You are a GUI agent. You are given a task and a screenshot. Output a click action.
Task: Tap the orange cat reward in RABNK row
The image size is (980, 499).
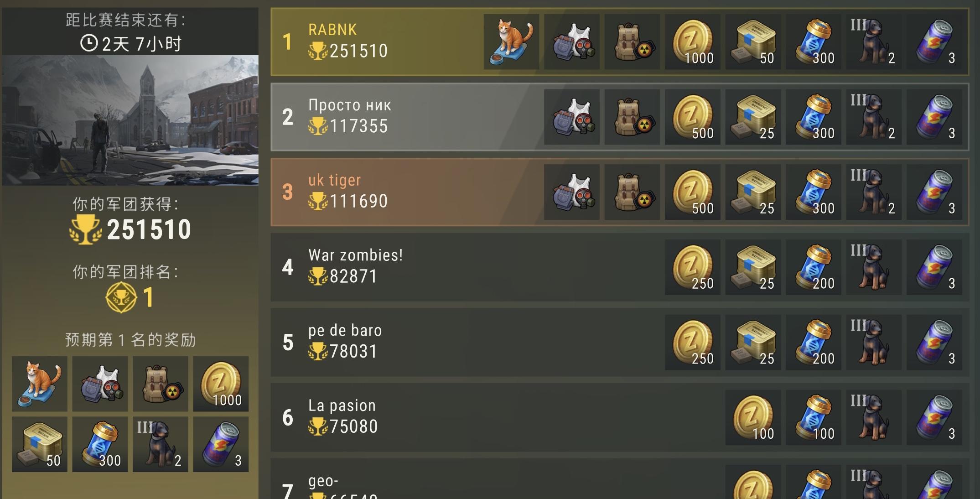[511, 42]
